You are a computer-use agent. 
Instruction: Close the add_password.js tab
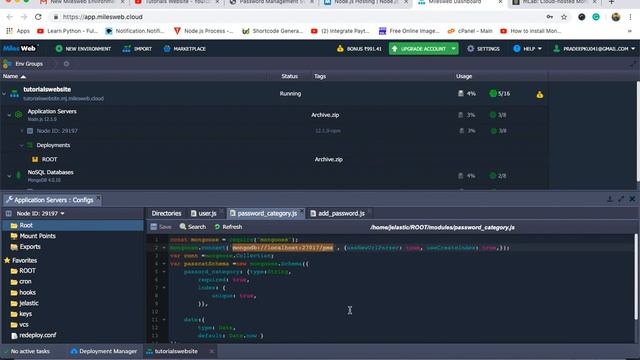[369, 211]
